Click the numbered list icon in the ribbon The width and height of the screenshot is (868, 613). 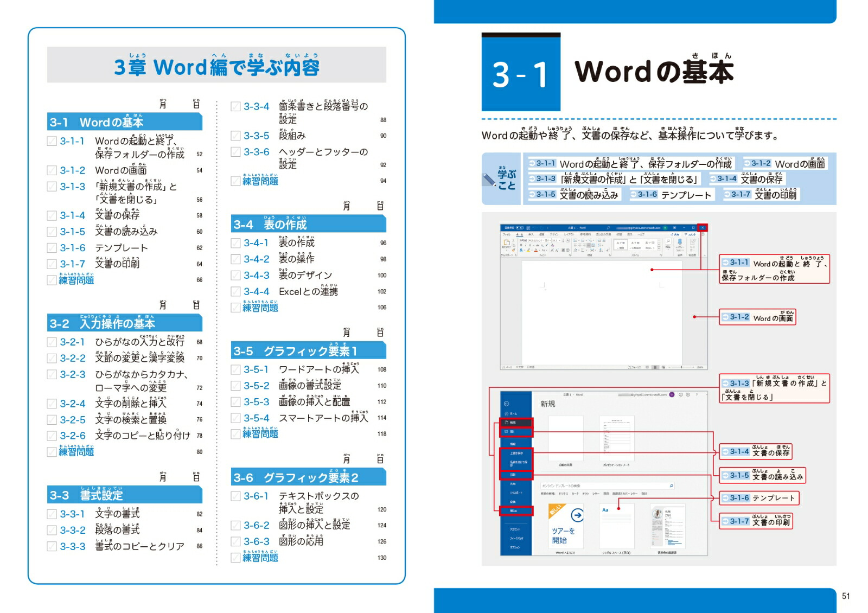583,240
